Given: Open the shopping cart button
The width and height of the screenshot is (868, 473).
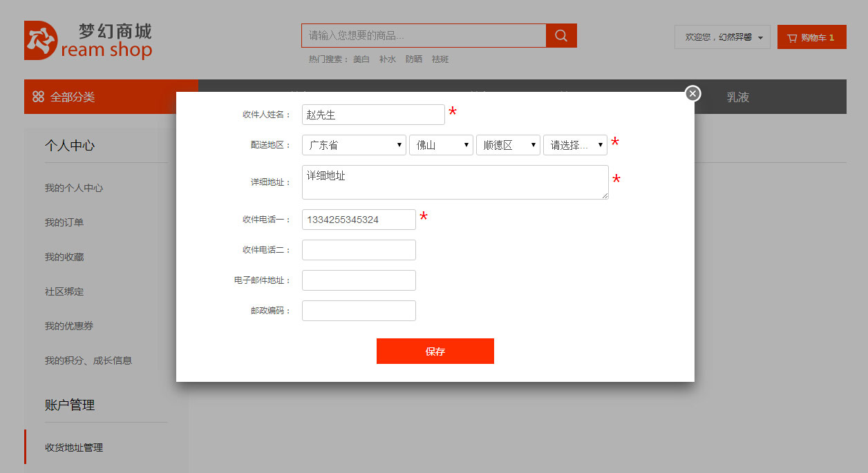Looking at the screenshot, I should click(x=811, y=37).
